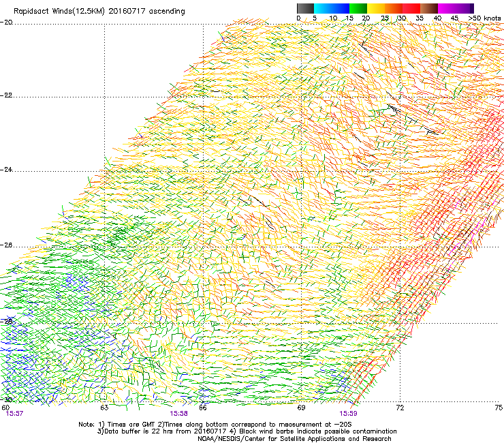
Task: Click the blue 5-15 knots color segment
Action: pos(332,8)
